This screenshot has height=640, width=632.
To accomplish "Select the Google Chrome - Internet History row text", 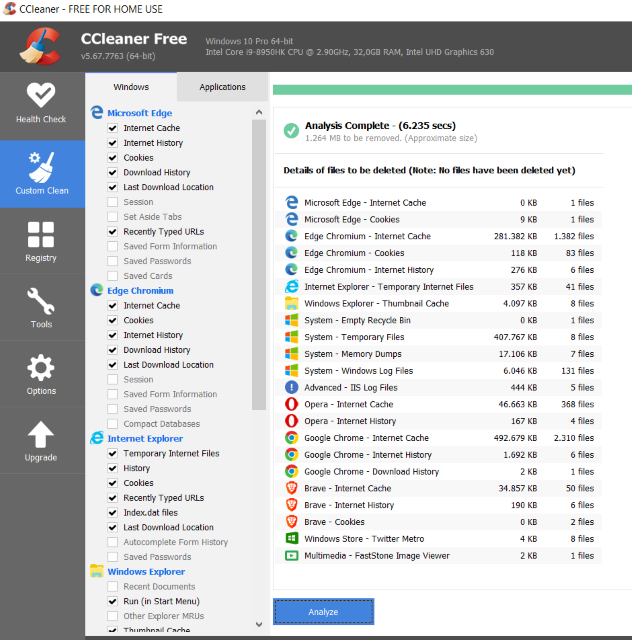I will 368,455.
